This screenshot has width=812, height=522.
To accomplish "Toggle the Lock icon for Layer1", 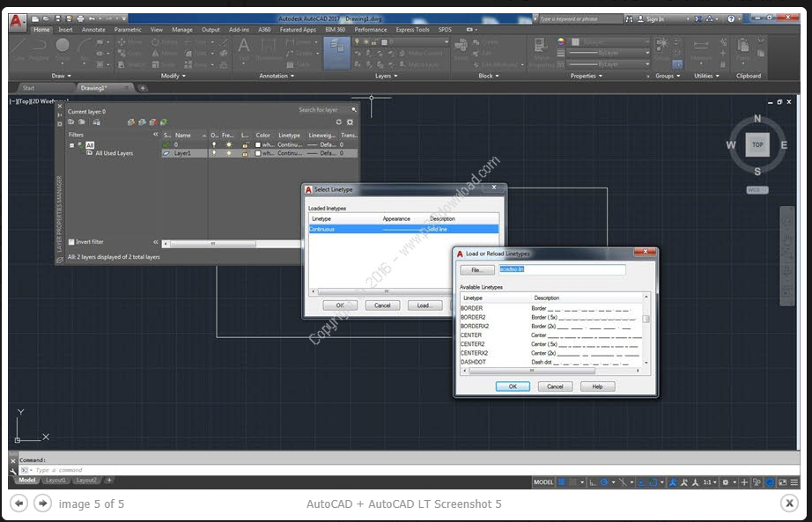I will point(246,153).
